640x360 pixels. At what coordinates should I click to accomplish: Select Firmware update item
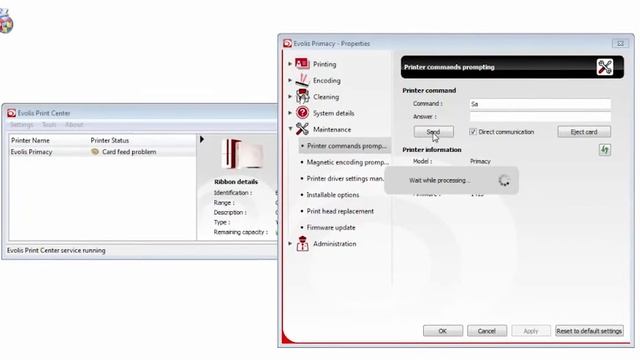coord(331,227)
